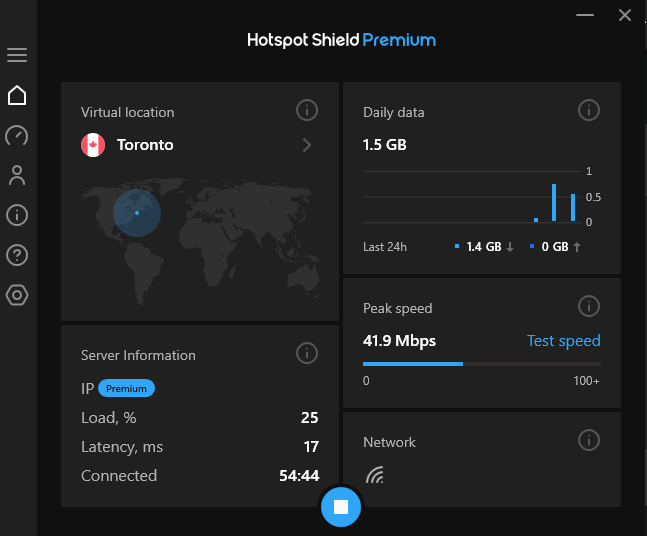The height and width of the screenshot is (536, 647).
Task: Show Virtual location info icon
Action: pyautogui.click(x=307, y=110)
